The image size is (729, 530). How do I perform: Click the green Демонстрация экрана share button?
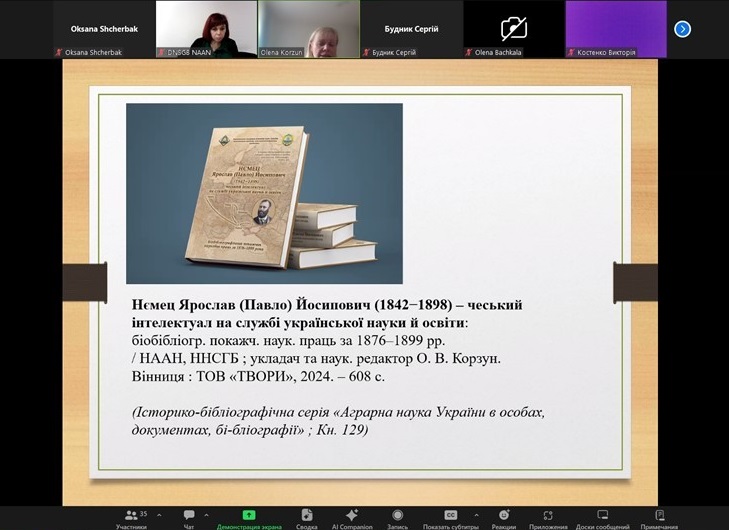point(249,519)
